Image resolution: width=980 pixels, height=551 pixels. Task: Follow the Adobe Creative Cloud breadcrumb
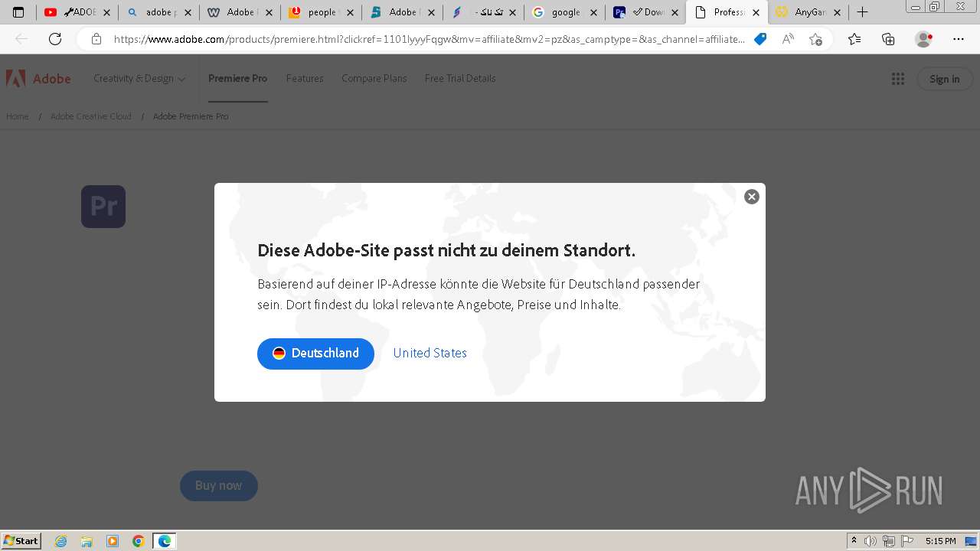[x=91, y=116]
